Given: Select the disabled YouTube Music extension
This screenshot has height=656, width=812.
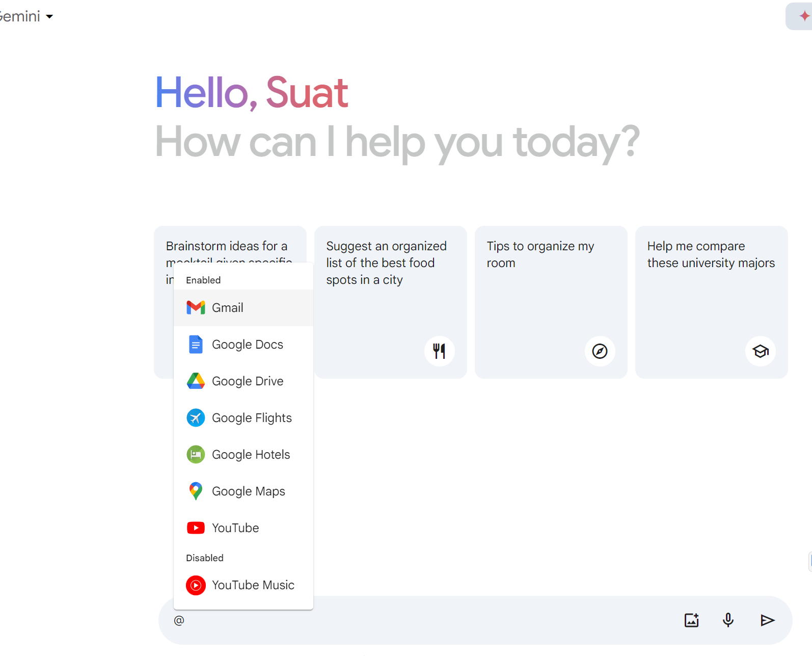Looking at the screenshot, I should [x=243, y=585].
